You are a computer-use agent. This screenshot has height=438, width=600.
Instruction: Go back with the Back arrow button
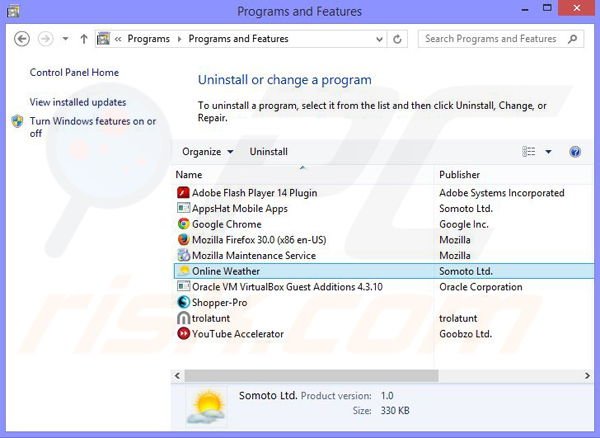coord(22,39)
